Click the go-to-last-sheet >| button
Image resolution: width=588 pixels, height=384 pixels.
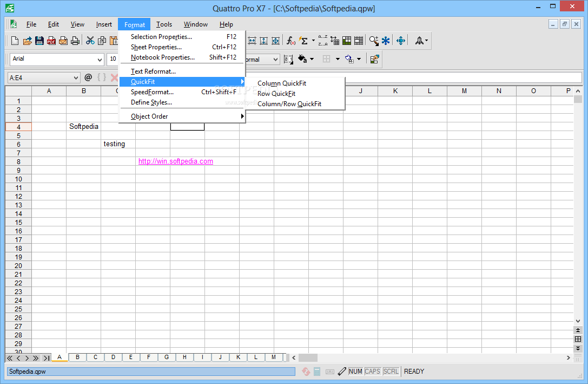(46, 358)
